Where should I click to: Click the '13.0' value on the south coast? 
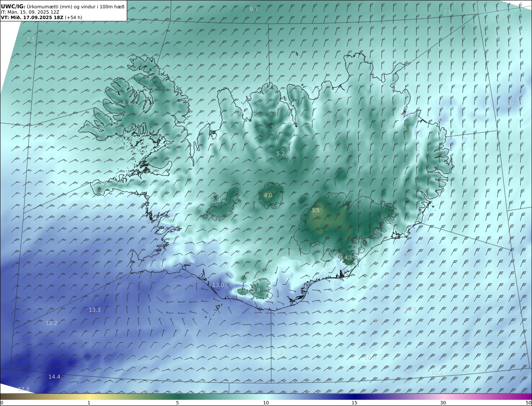coord(218,285)
